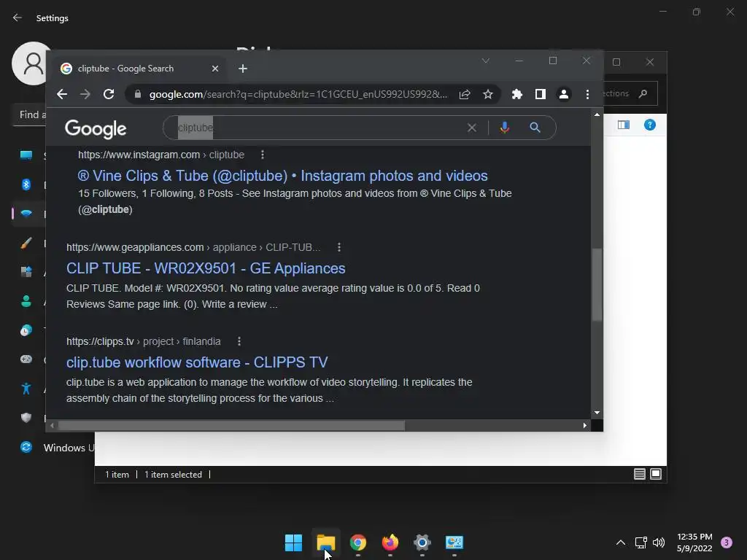Screen dimensions: 747x560
Task: Switch File Explorer to large icons view
Action: pos(656,474)
